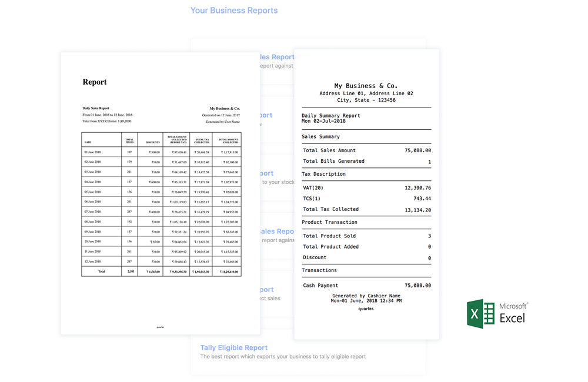Click the DATE column header
This screenshot has width=588, height=382.
click(88, 142)
